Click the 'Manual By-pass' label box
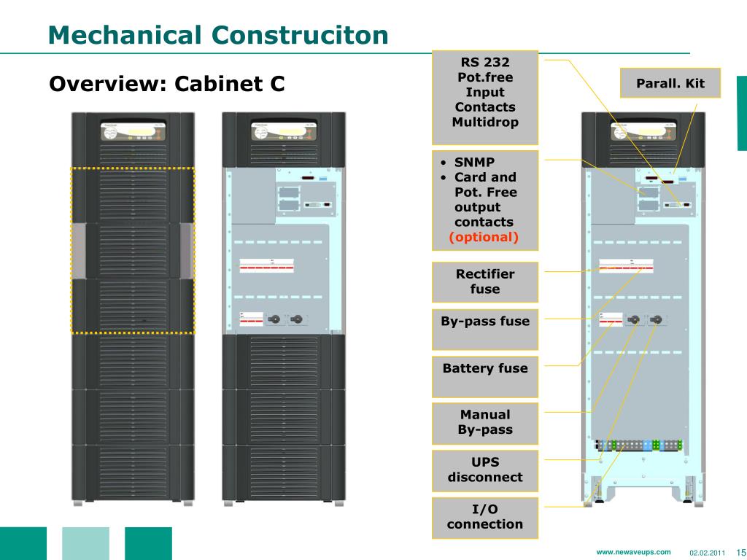This screenshot has height=560, width=747. pos(485,424)
